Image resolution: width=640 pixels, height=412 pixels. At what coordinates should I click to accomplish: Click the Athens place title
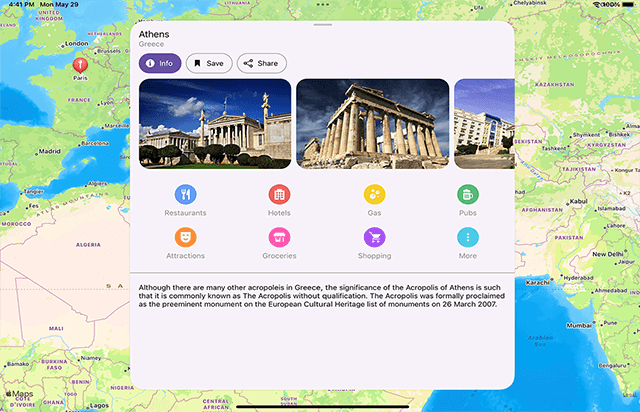(155, 34)
